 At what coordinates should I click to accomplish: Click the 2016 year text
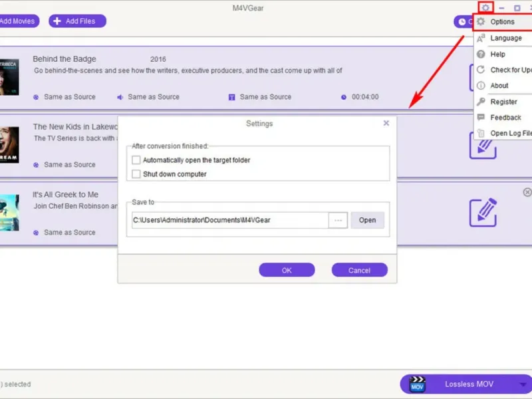tap(158, 59)
